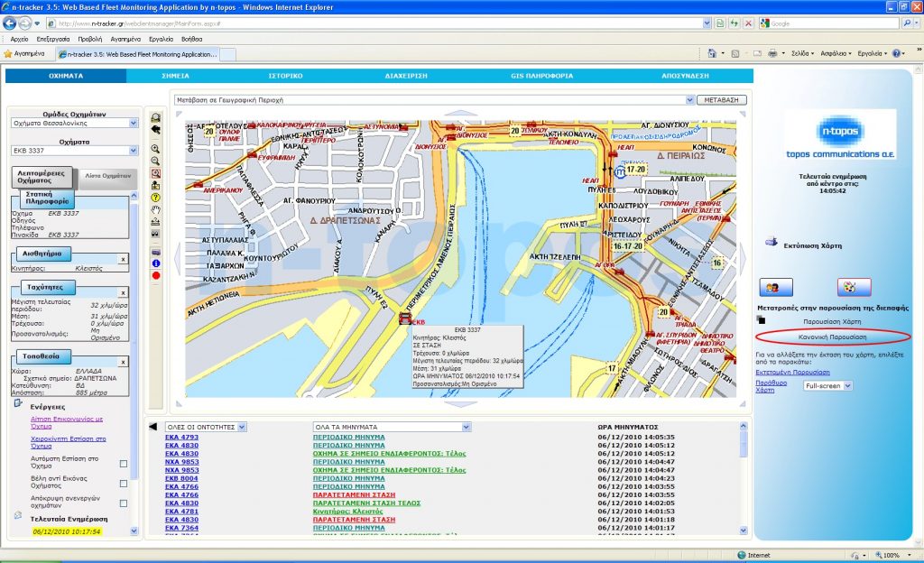Image resolution: width=924 pixels, height=563 pixels.
Task: Click the printer icon beside Εκτύπωση Χάρτη
Action: pos(771,242)
